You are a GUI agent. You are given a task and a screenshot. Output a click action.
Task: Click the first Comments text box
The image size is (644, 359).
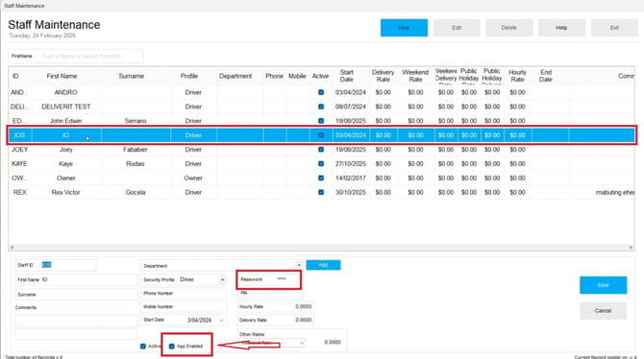76,321
